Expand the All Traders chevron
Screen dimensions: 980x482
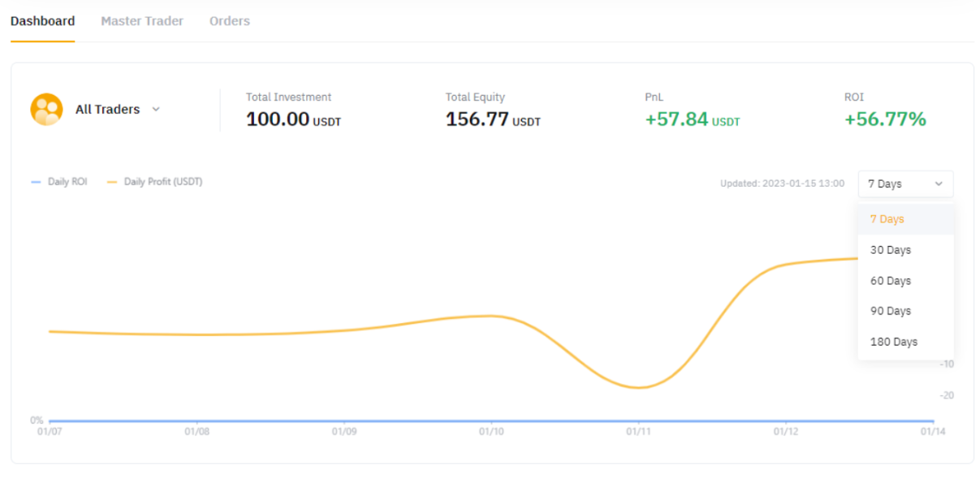(x=156, y=110)
